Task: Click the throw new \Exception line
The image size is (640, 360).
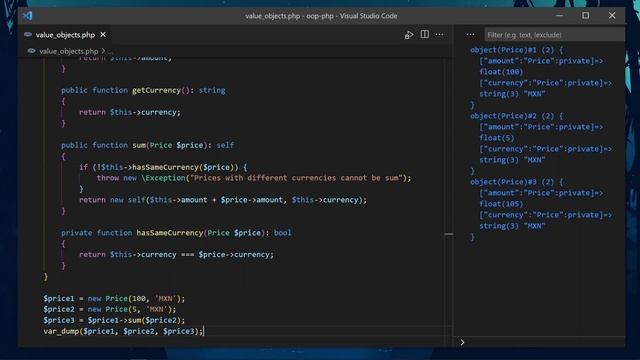Action: (254, 178)
